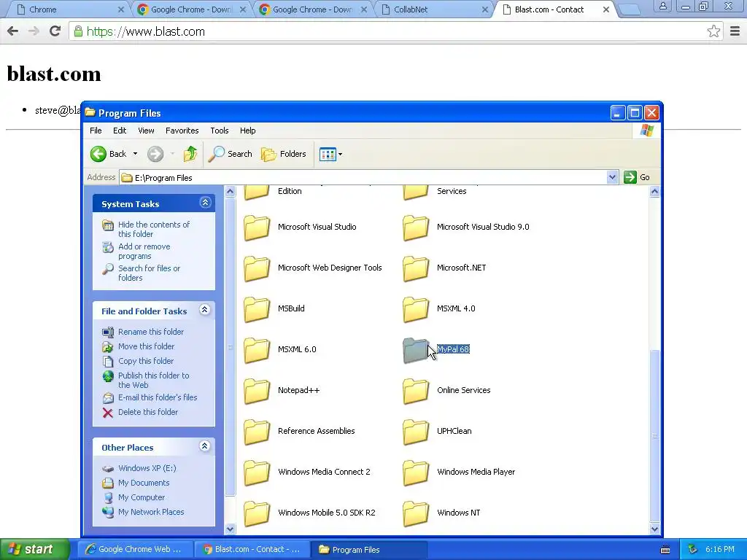The width and height of the screenshot is (747, 560).
Task: Select the UPHClean folder icon
Action: [x=415, y=432]
